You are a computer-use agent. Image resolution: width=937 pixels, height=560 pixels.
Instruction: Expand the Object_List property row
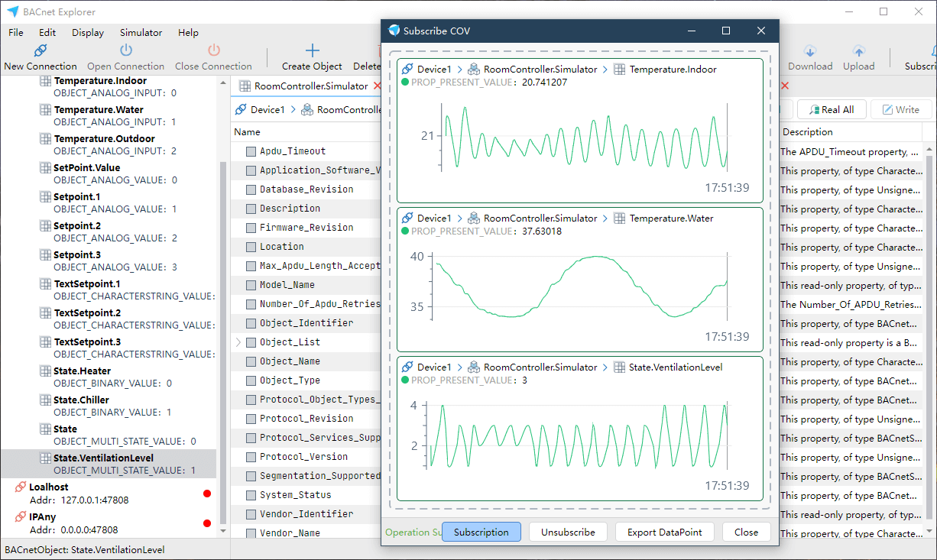tap(238, 342)
